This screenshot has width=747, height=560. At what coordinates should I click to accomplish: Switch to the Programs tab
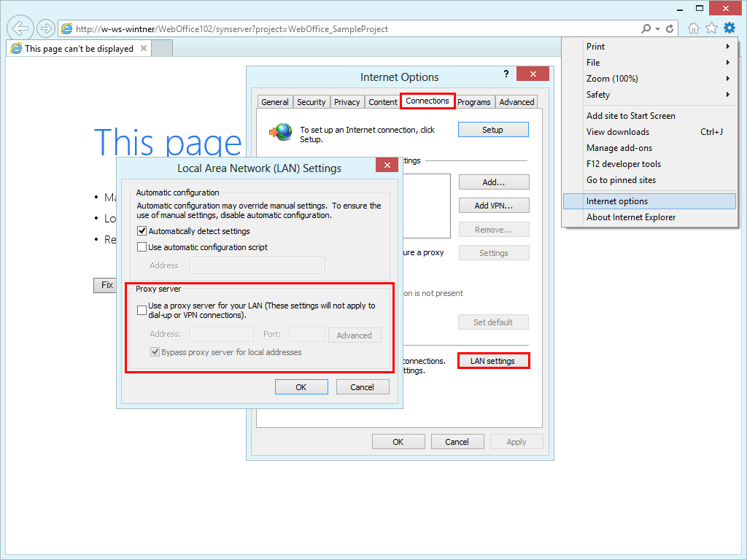pyautogui.click(x=474, y=102)
